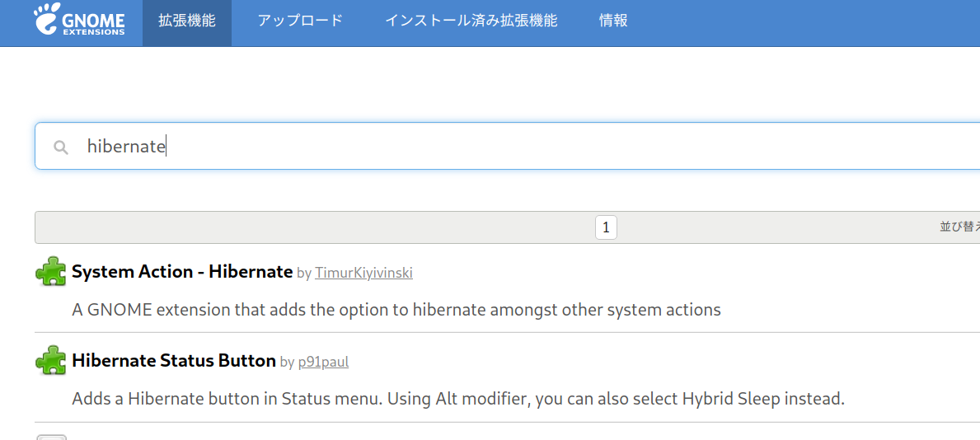Click the magnifier search icon
The image size is (980, 440).
pyautogui.click(x=60, y=147)
